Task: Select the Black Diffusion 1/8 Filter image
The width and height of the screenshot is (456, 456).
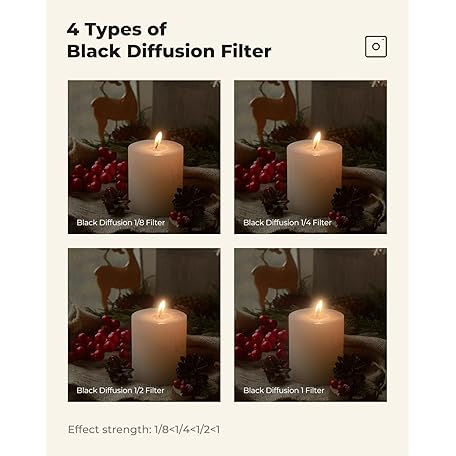Action: tap(144, 157)
